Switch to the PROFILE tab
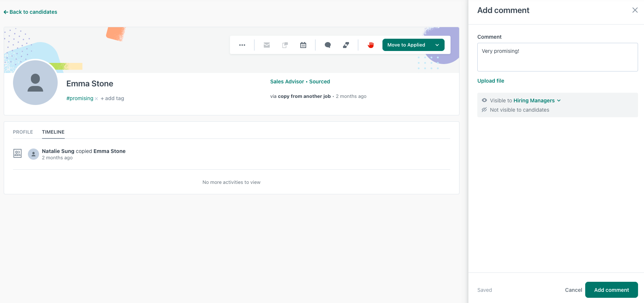The image size is (644, 303). (23, 132)
